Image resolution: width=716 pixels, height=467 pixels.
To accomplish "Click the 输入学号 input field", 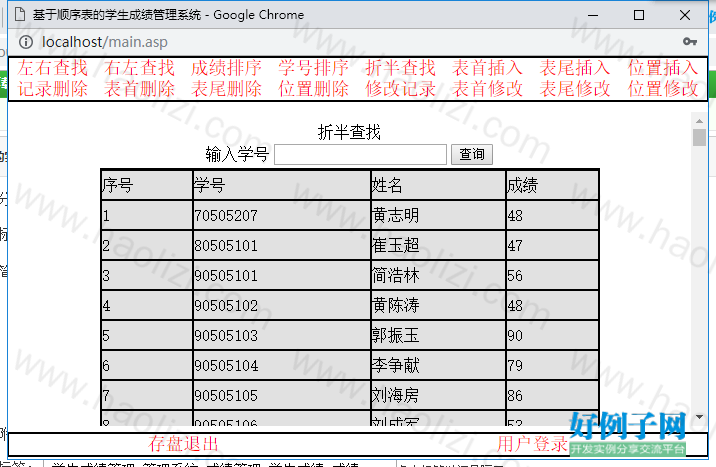I will pyautogui.click(x=360, y=155).
